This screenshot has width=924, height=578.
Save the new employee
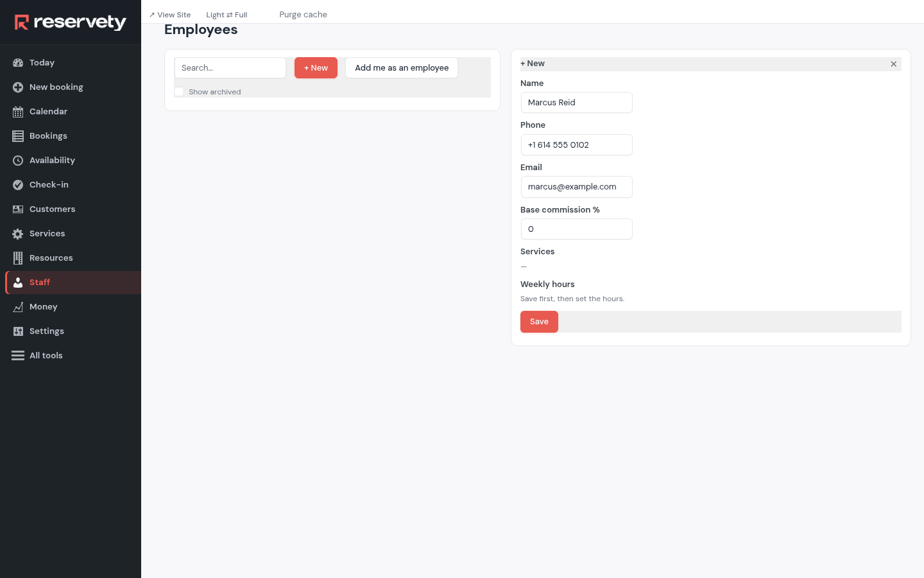click(539, 322)
